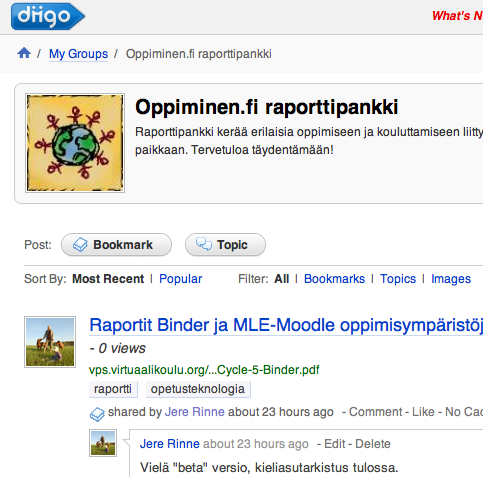
Task: Select the raportti tag
Action: 113,389
